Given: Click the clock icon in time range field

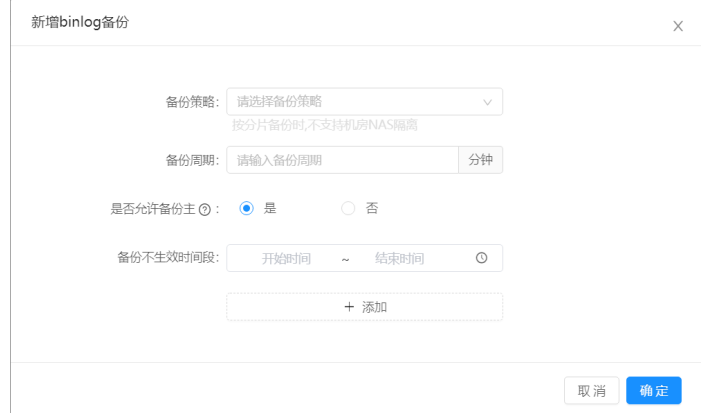Looking at the screenshot, I should click(x=481, y=258).
